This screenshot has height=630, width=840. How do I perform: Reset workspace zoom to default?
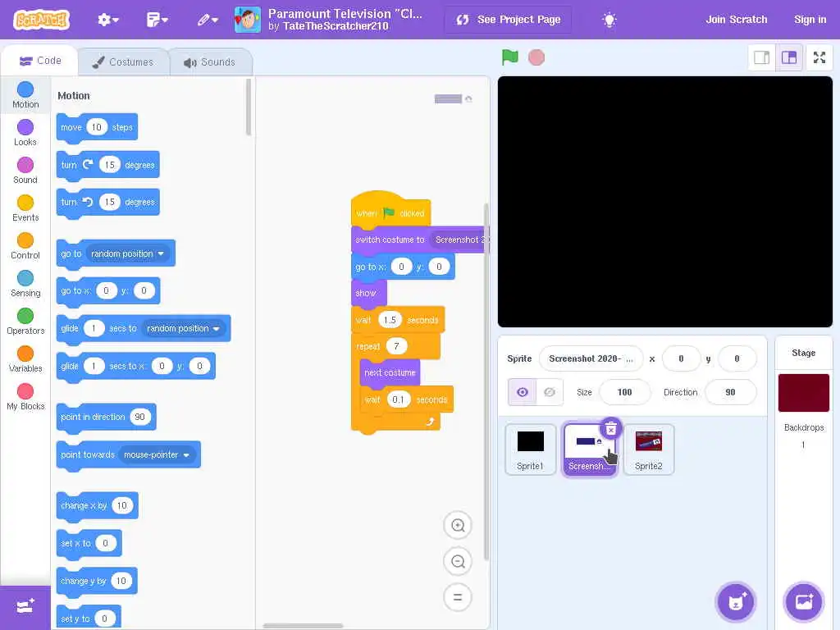coord(458,597)
